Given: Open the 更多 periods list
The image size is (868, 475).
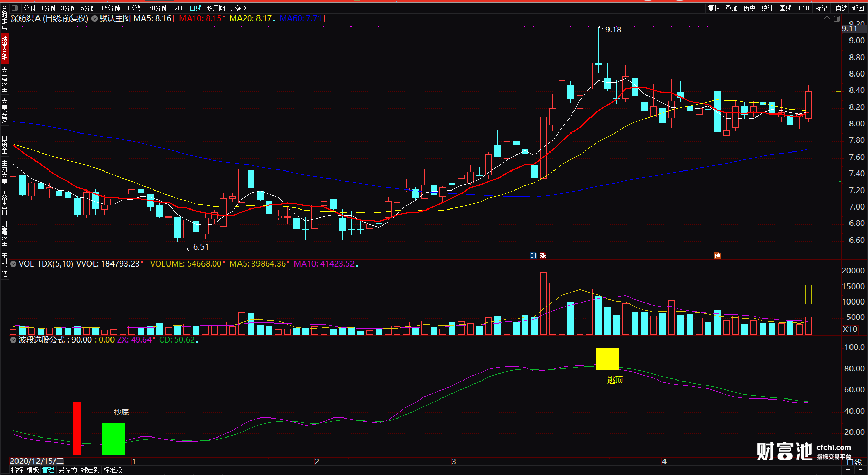Looking at the screenshot, I should [x=237, y=8].
